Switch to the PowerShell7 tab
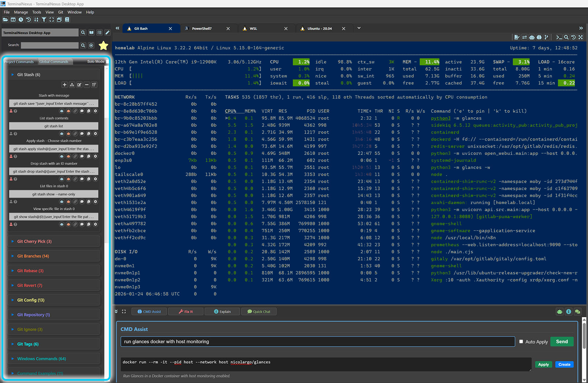 202,29
